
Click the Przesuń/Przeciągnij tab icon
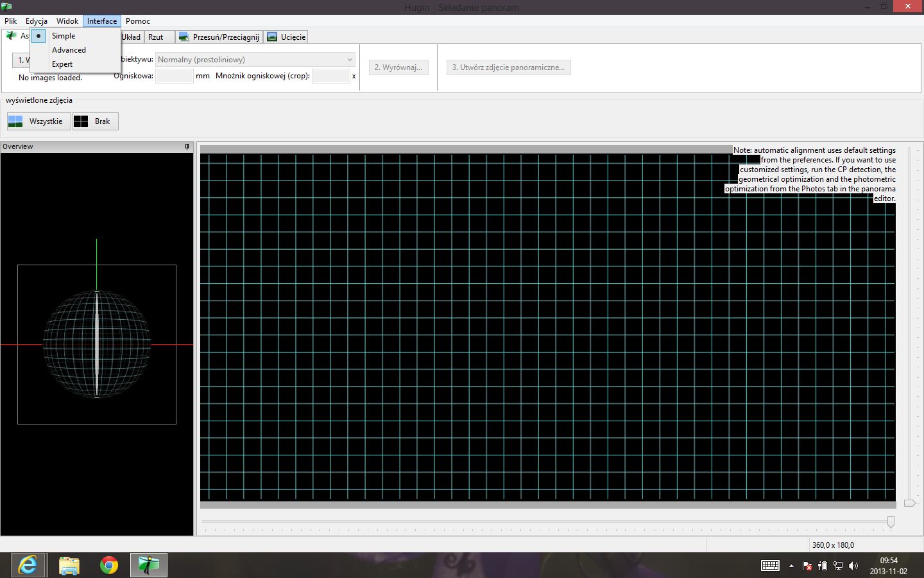pos(184,37)
